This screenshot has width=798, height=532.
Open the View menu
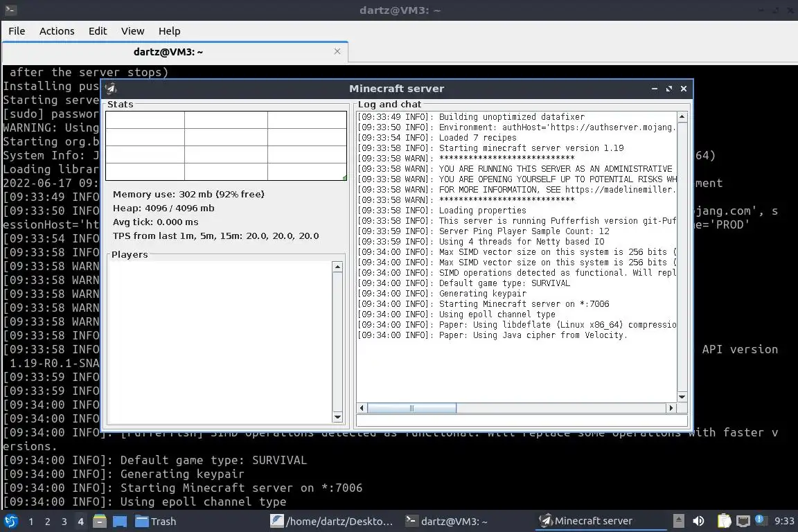pyautogui.click(x=133, y=31)
